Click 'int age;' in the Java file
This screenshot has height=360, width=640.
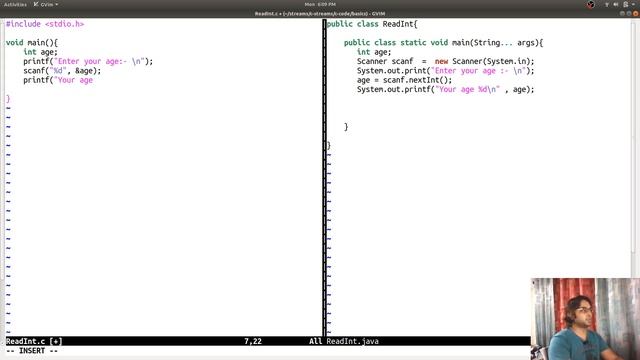374,52
